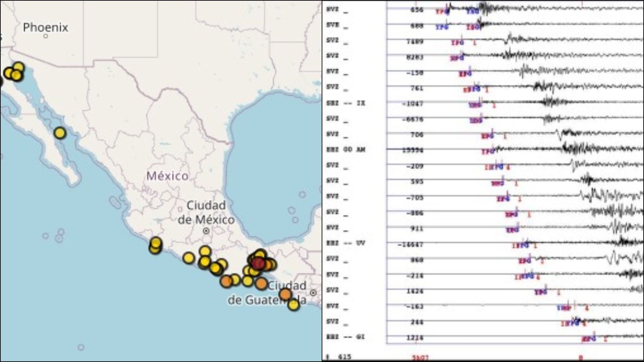Click the small hollow circle at the bottom of the Pacific
The height and width of the screenshot is (362, 644).
coord(81,347)
